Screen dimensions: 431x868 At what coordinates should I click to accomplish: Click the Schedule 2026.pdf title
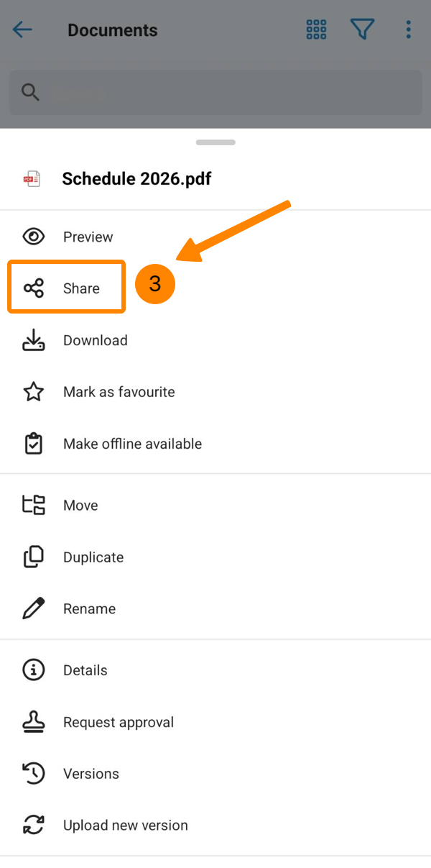coord(136,179)
